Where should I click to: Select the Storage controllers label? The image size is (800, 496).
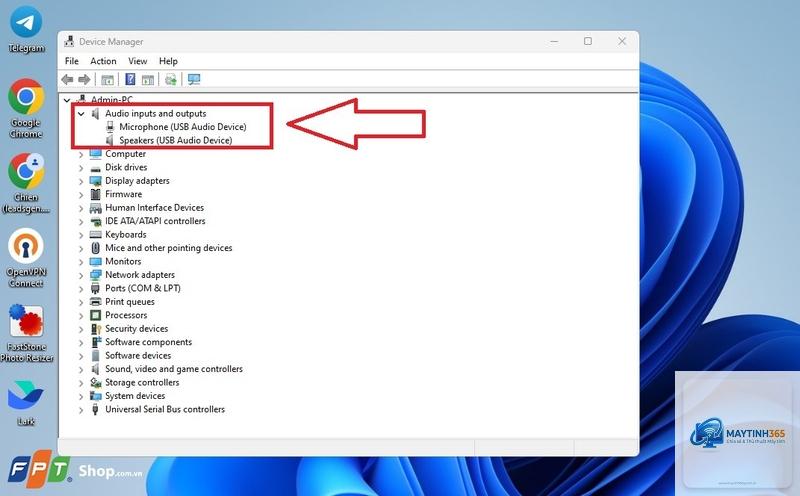142,382
